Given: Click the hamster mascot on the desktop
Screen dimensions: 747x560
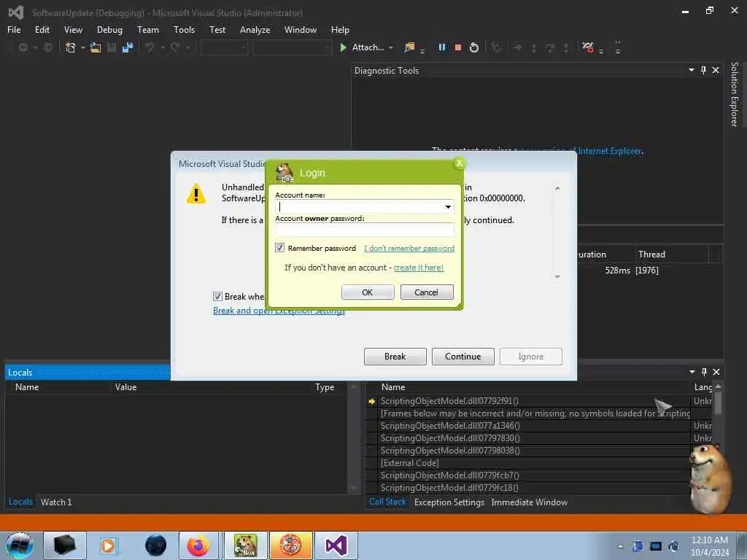Looking at the screenshot, I should pos(711,478).
